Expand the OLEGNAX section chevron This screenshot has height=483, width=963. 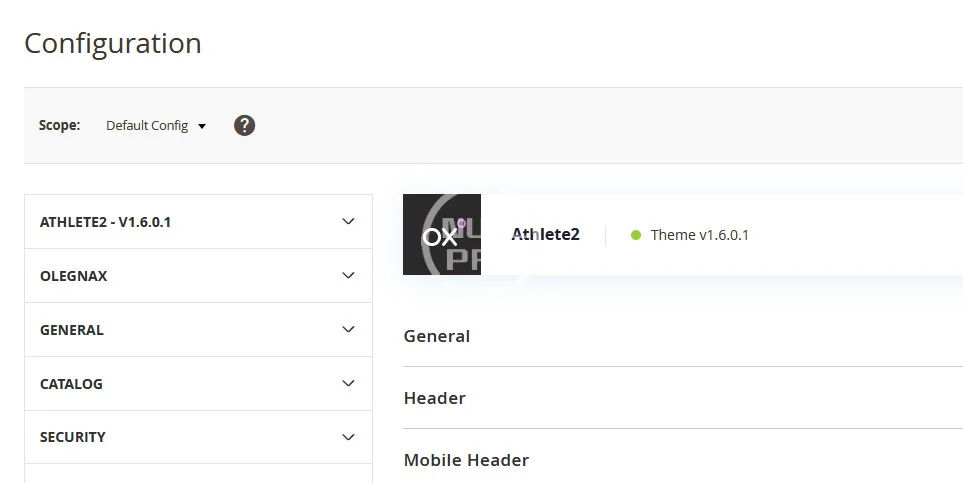[348, 275]
